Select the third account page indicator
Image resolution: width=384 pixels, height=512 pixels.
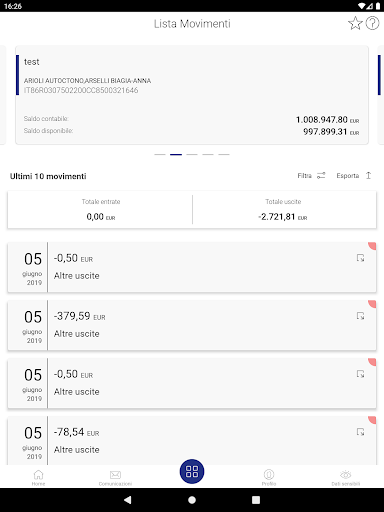tap(192, 155)
